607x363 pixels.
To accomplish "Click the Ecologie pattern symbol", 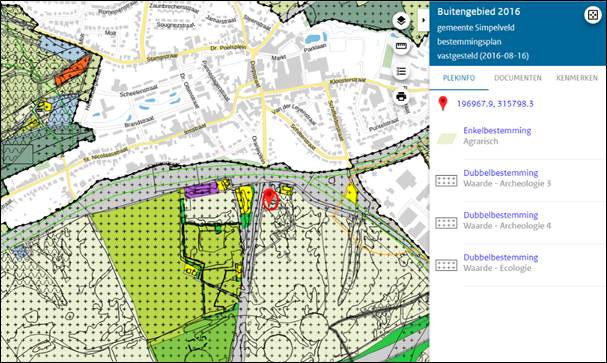I will pos(446,265).
